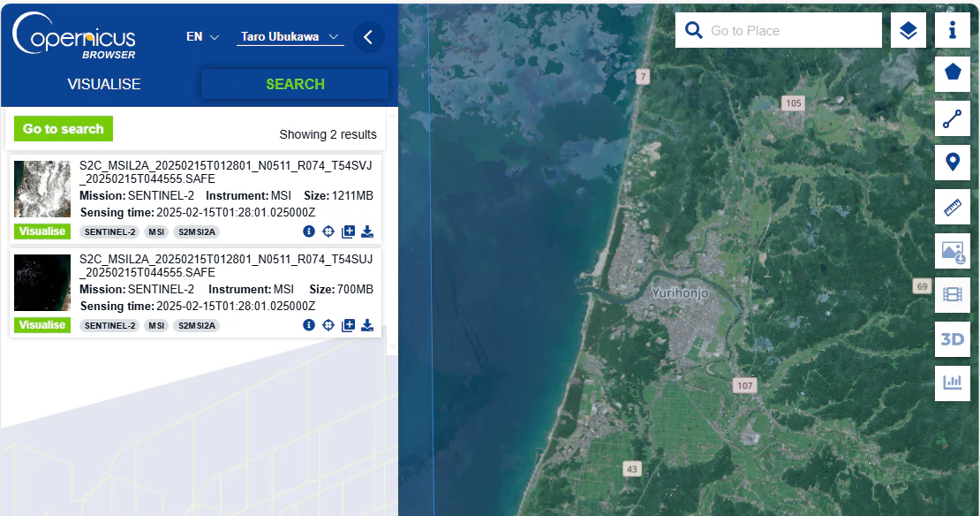
Task: Click the magnifier icon in place search
Action: tap(693, 30)
